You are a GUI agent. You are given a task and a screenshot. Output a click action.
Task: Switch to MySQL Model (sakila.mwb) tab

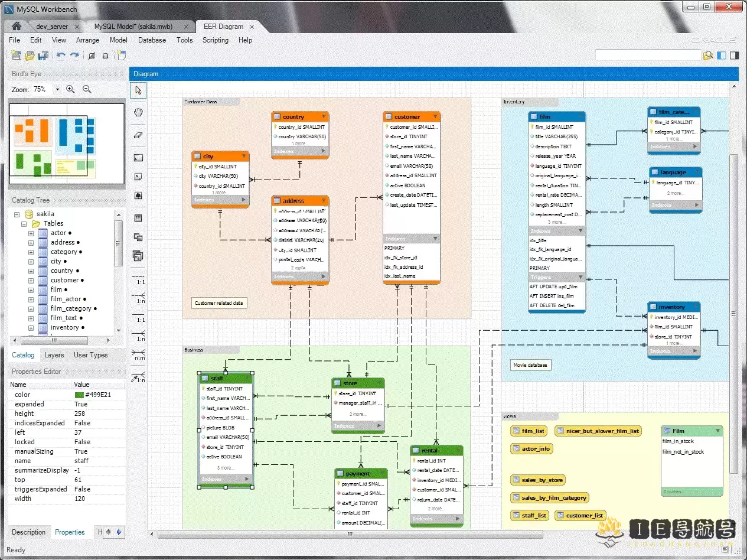(133, 27)
